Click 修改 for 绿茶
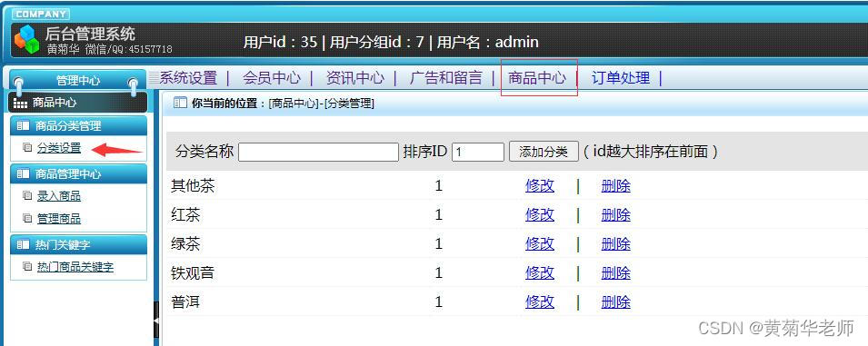The image size is (868, 346). tap(540, 243)
